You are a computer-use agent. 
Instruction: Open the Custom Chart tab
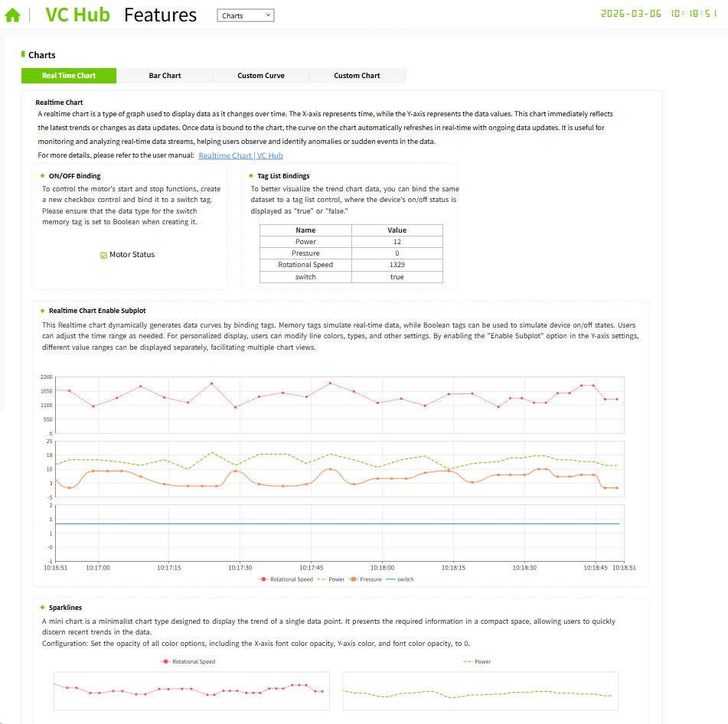pyautogui.click(x=357, y=76)
